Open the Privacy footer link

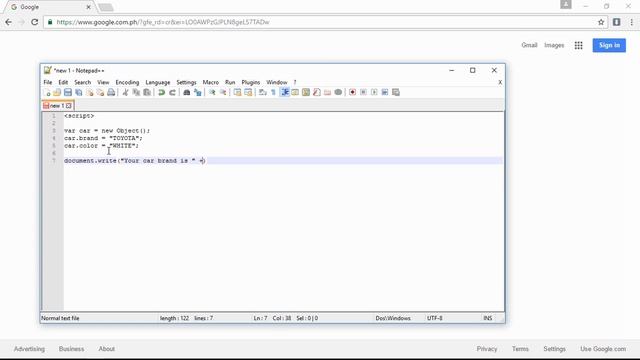click(x=487, y=349)
